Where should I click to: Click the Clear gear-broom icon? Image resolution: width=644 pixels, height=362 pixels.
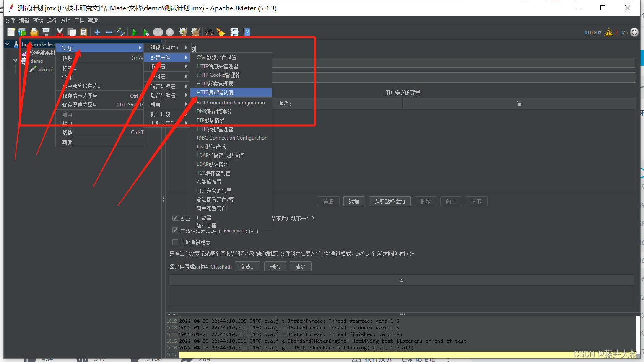click(x=183, y=32)
